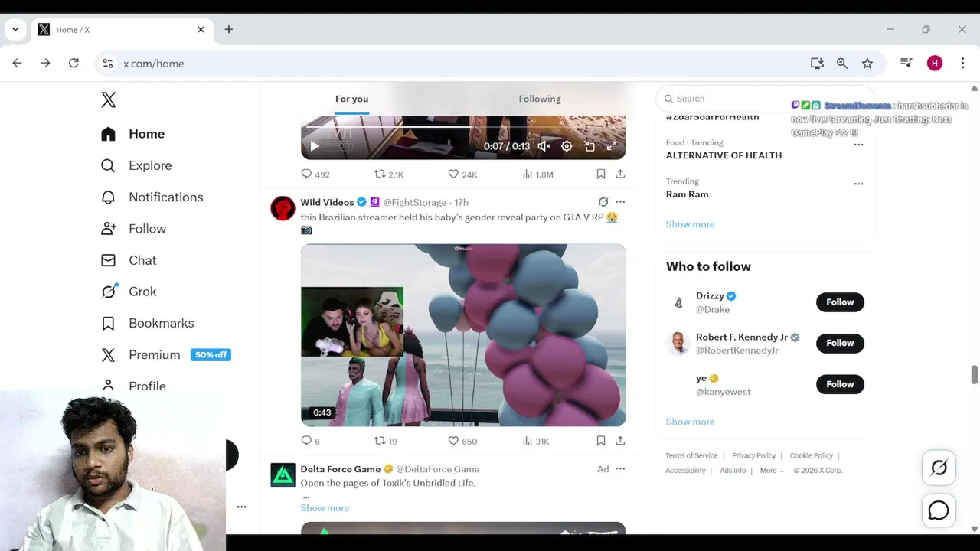The image size is (980, 551).
Task: Play the gender reveal balloon video
Action: 463,335
